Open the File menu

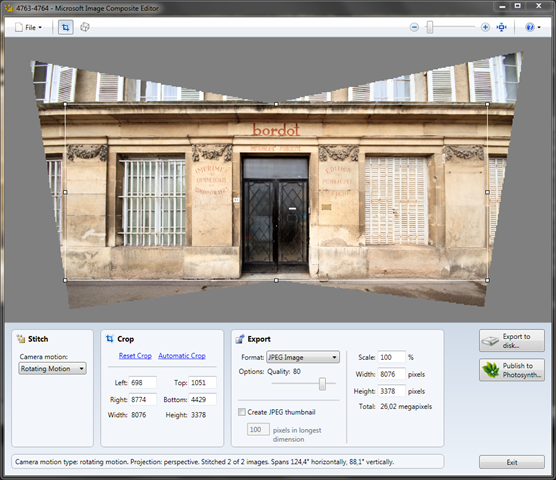28,27
